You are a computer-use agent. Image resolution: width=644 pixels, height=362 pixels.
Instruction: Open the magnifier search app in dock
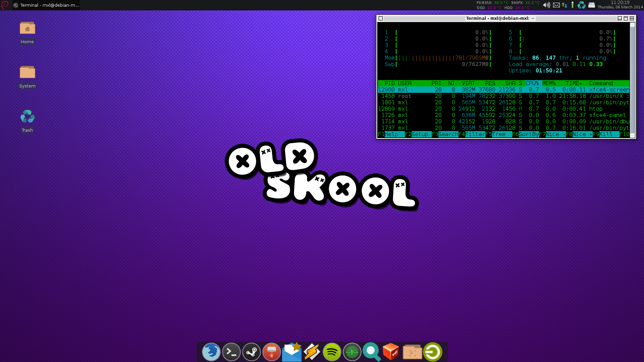372,352
